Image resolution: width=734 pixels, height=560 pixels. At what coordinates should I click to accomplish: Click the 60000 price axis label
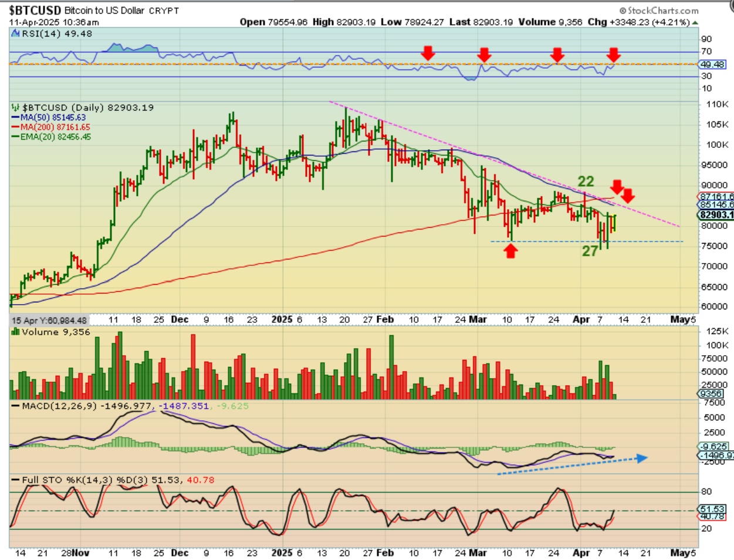coord(715,307)
